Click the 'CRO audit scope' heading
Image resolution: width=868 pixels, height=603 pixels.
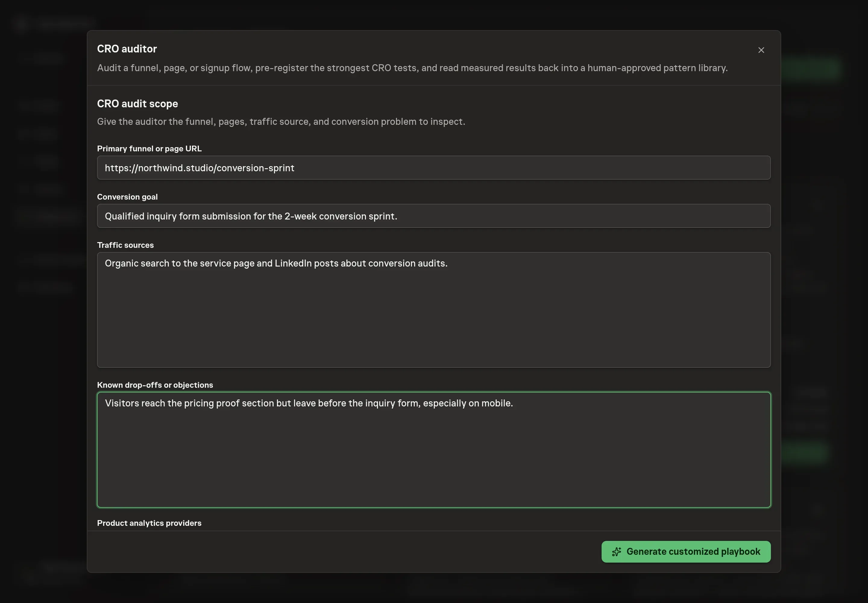click(137, 103)
